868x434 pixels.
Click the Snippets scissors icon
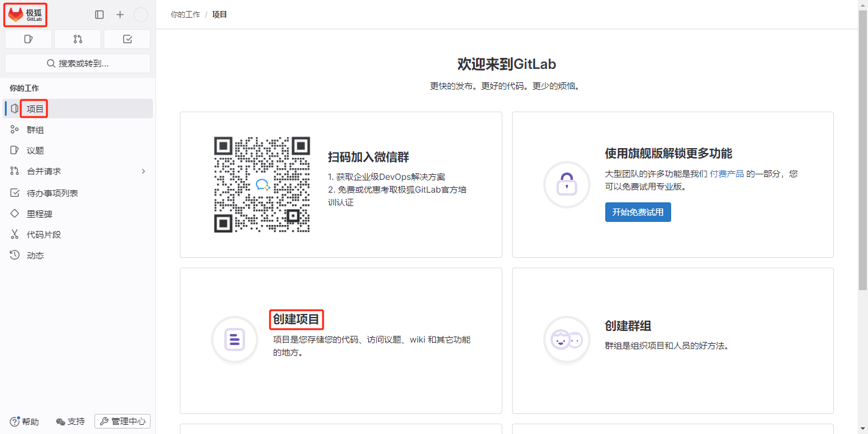pyautogui.click(x=15, y=235)
